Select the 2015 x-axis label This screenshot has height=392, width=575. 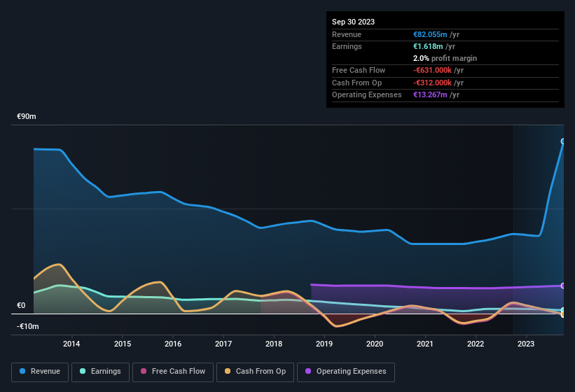pyautogui.click(x=123, y=344)
